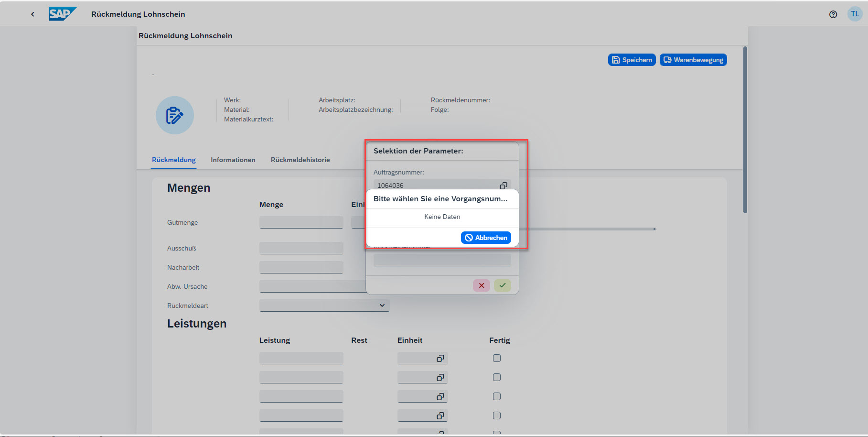Confirm with the green checkmark icon
Screen dimensions: 868x437
[x=503, y=285]
